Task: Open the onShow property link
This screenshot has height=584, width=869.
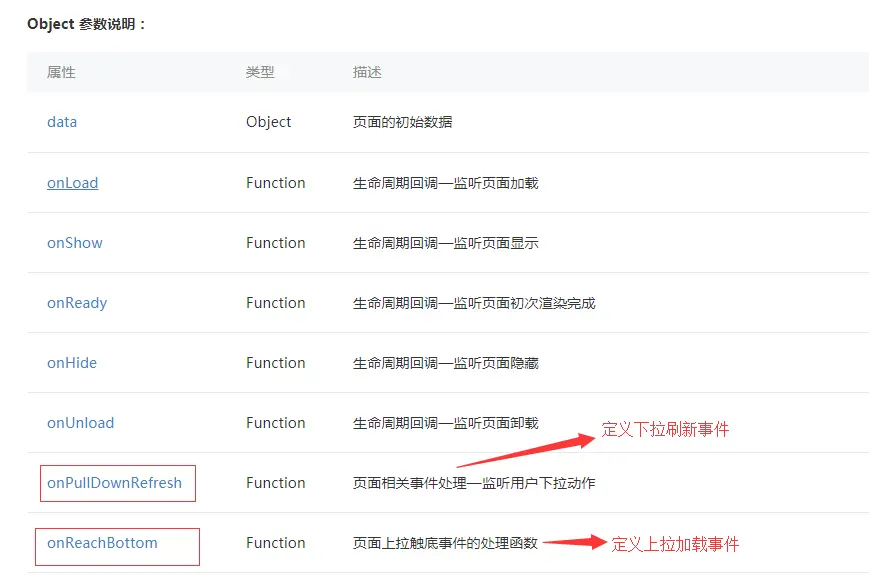Action: click(x=75, y=243)
